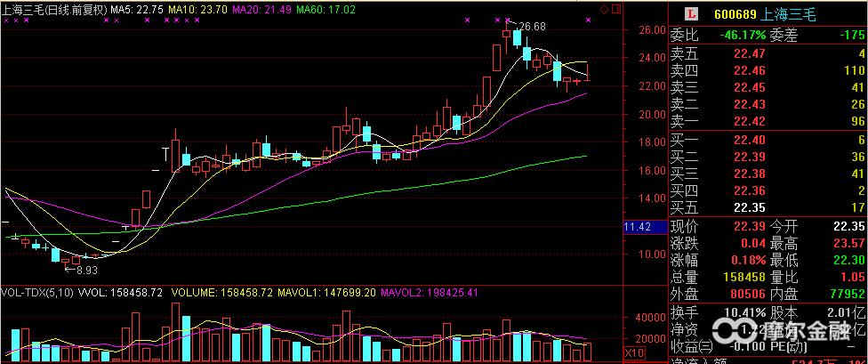Image resolution: width=868 pixels, height=364 pixels.
Task: Click the VVOL: 158458.72 value
Action: [x=120, y=293]
